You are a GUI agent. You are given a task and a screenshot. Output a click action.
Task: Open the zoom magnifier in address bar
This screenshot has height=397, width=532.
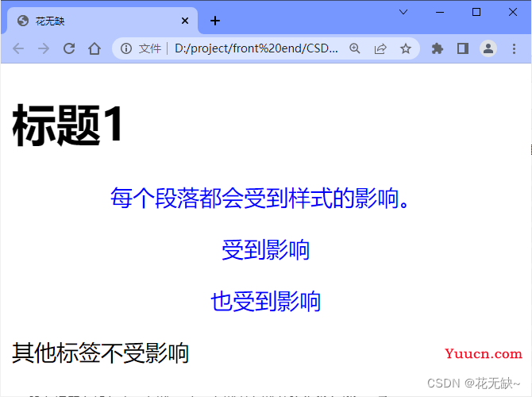coord(355,48)
